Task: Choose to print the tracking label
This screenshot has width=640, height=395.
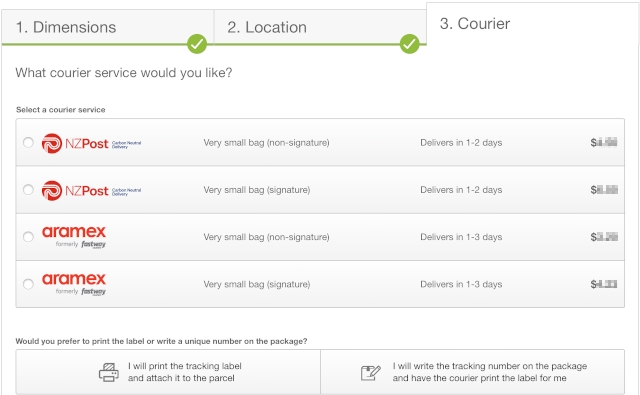Action: click(168, 372)
